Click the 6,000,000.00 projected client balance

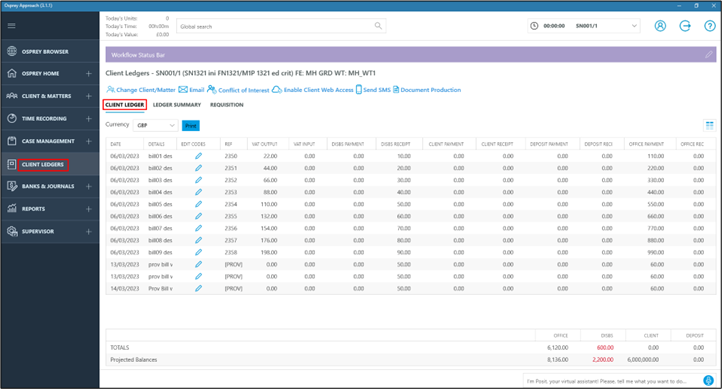point(643,360)
